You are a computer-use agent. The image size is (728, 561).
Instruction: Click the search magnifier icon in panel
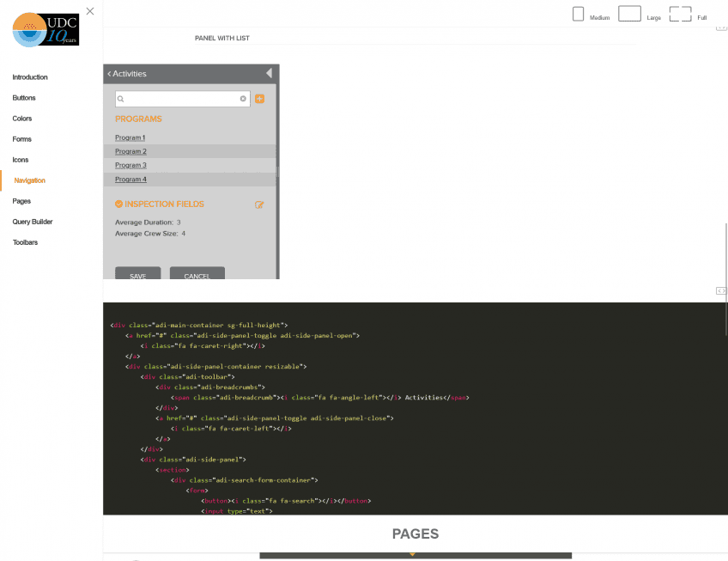(x=121, y=99)
